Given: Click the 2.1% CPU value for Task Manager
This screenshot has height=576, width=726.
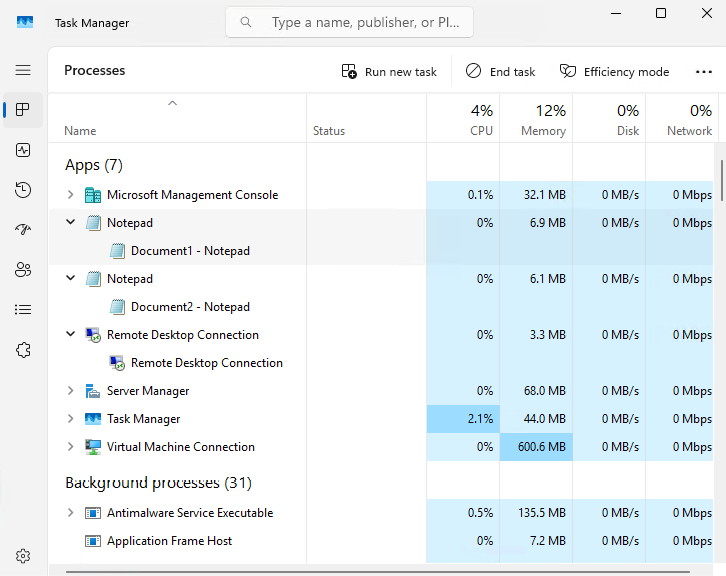Looking at the screenshot, I should point(480,419).
